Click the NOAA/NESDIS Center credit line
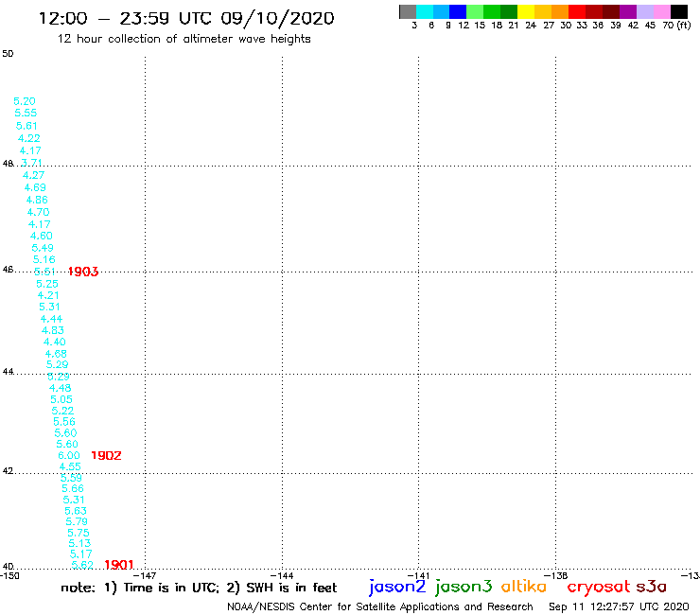This screenshot has width=700, height=615. [x=380, y=607]
